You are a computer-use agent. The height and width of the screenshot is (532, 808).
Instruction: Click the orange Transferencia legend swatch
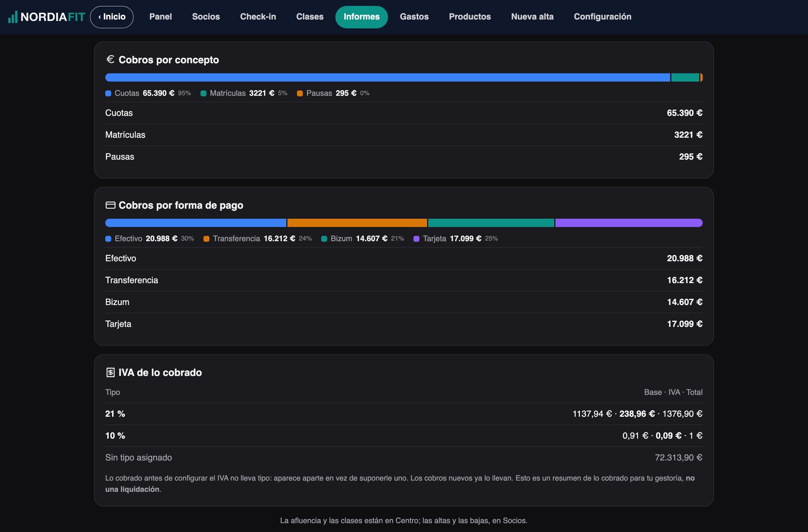click(x=206, y=239)
